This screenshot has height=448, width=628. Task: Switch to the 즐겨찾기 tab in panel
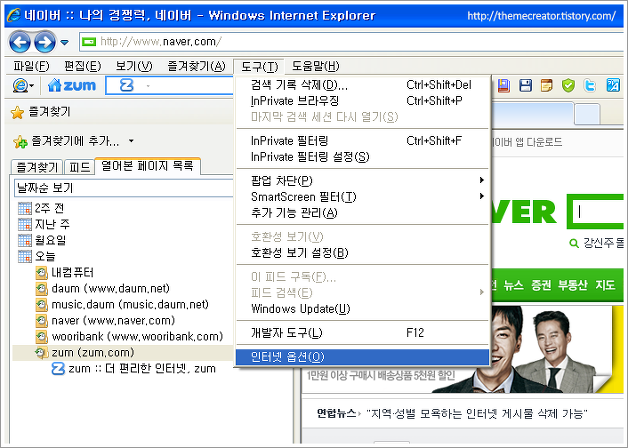coord(37,167)
